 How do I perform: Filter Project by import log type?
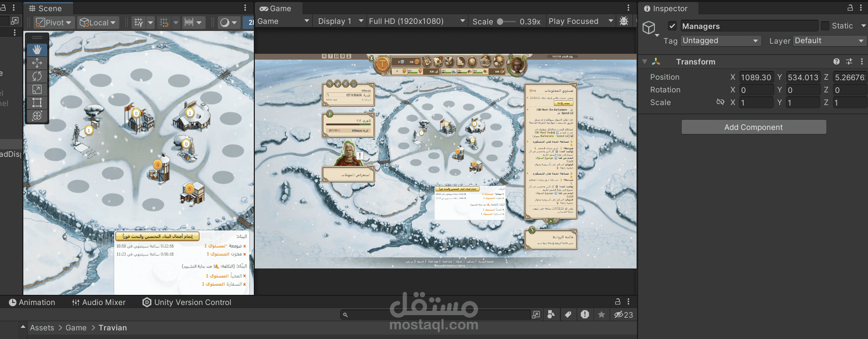[585, 315]
